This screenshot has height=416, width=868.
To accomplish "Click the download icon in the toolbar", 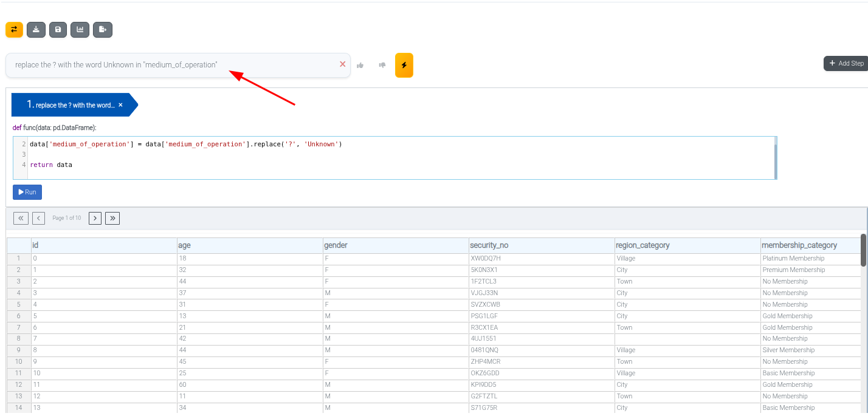I will tap(36, 29).
